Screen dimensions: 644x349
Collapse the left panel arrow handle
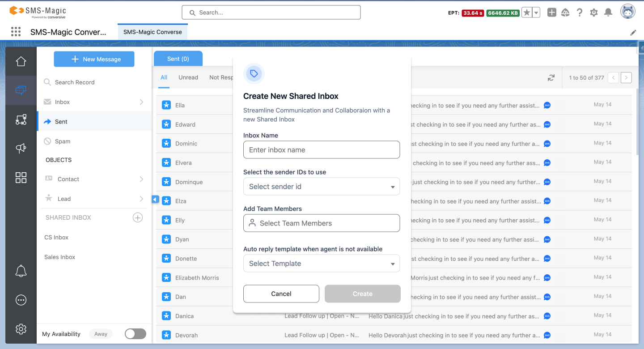coord(155,199)
